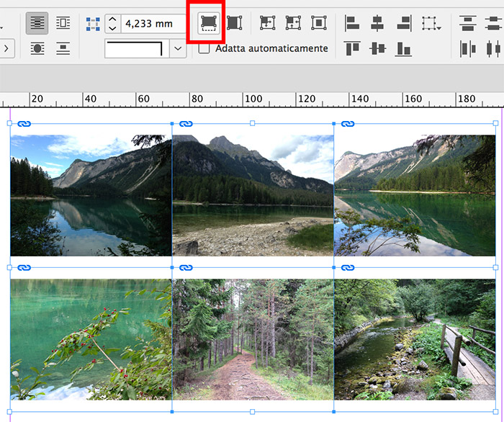Open the Align To options dropdown
Viewport: 504px width, 422px height.
431,24
